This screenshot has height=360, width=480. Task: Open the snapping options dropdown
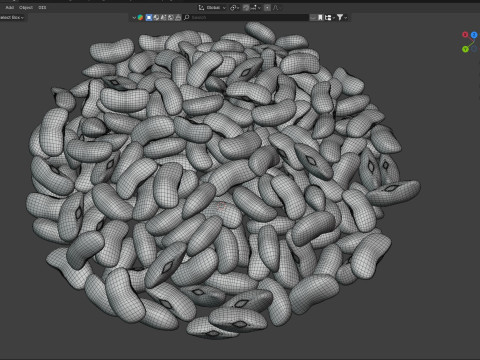coord(256,8)
